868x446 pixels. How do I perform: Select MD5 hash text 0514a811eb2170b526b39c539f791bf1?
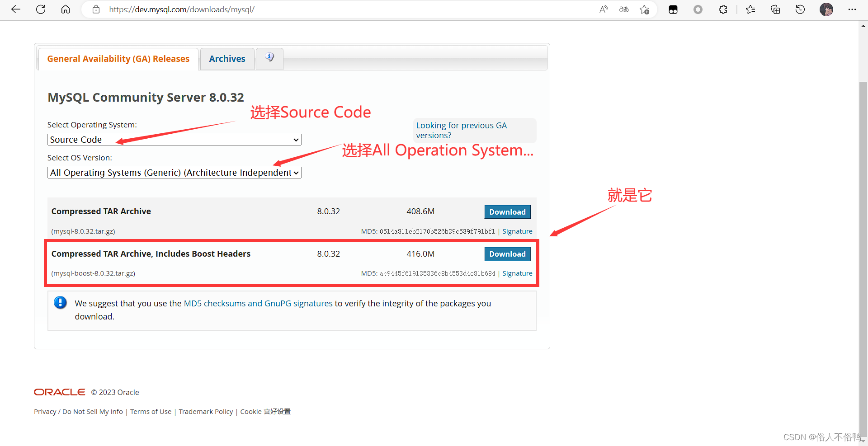click(x=437, y=231)
